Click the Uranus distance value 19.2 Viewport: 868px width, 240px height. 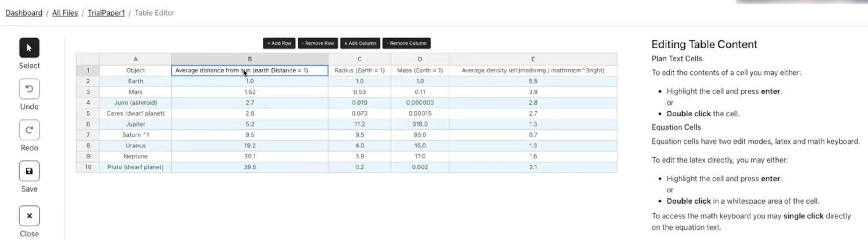tap(250, 146)
